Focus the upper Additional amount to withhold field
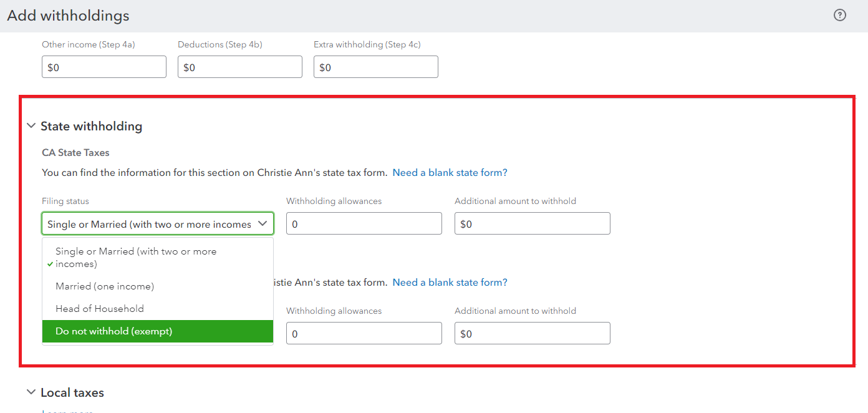The image size is (868, 413). click(533, 224)
